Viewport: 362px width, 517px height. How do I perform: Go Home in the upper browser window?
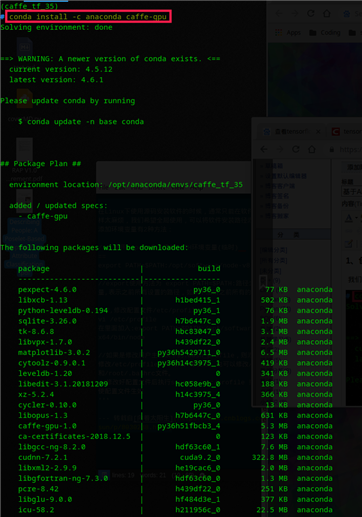coord(327,13)
